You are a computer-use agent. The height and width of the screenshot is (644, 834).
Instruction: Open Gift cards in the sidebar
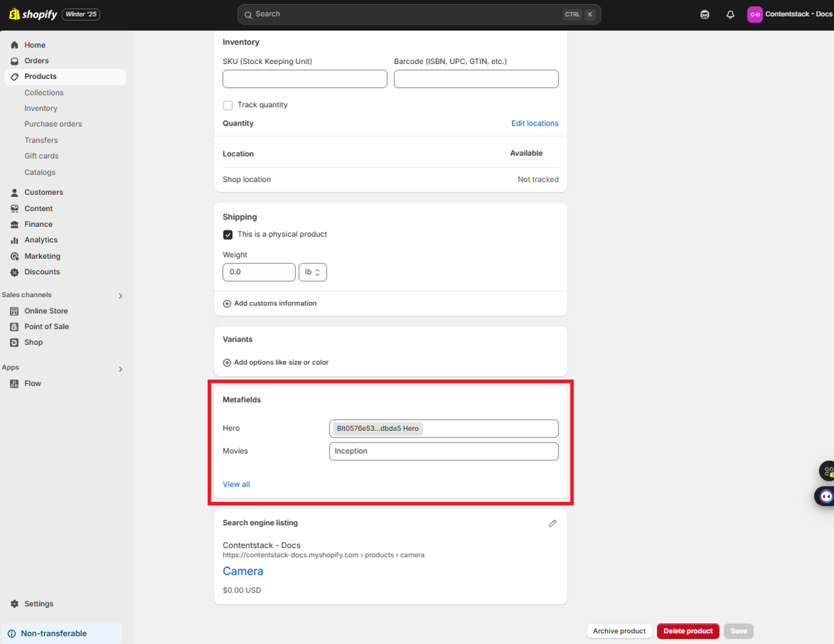pyautogui.click(x=41, y=156)
